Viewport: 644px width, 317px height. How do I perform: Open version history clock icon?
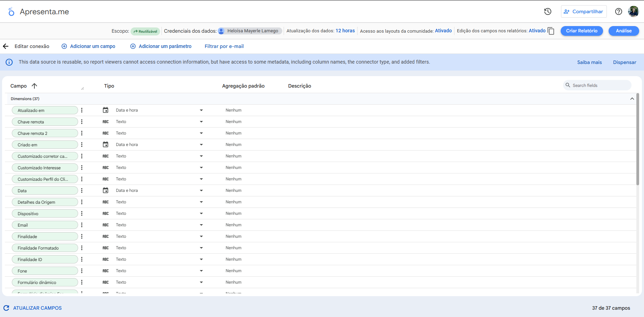[547, 11]
